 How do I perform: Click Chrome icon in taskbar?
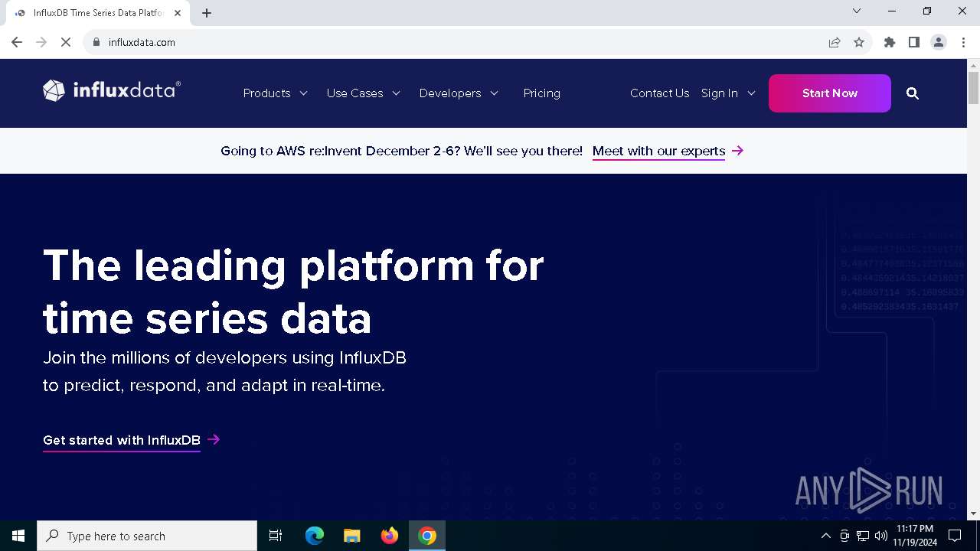(x=427, y=536)
